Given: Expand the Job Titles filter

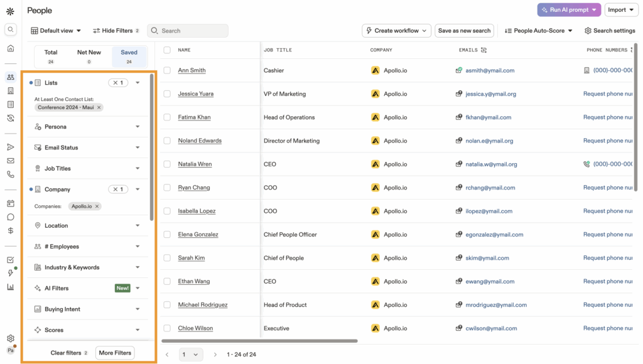Looking at the screenshot, I should [x=88, y=168].
